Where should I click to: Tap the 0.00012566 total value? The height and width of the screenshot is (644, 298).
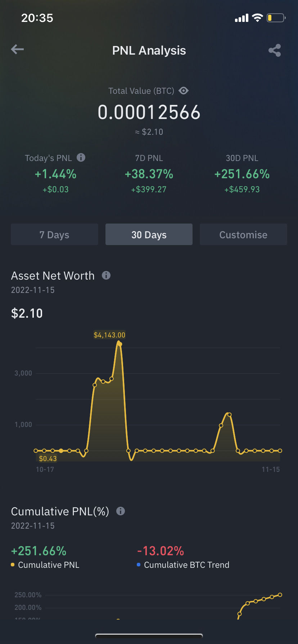coord(149,112)
